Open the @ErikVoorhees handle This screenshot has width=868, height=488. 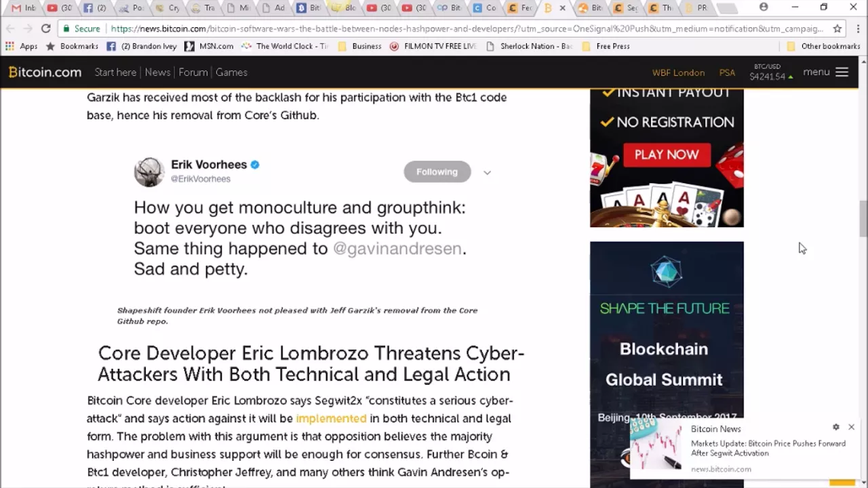(201, 179)
